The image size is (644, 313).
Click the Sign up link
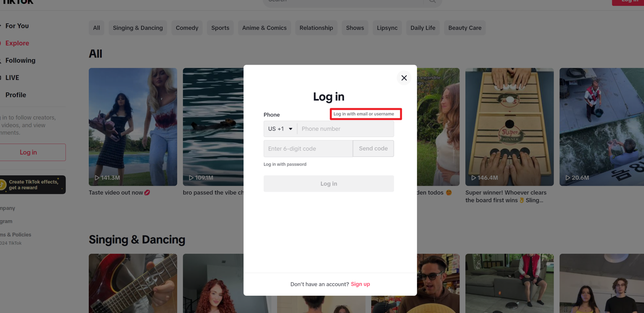point(360,284)
